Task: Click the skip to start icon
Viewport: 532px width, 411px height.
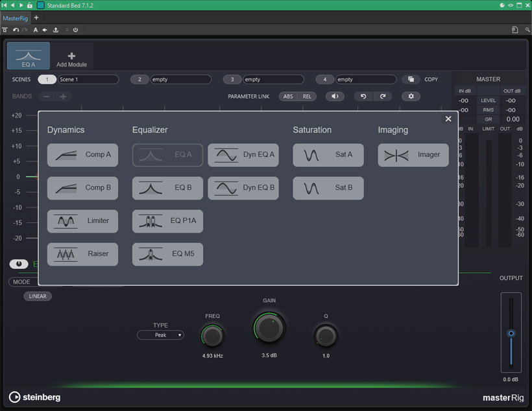Action: 4,5
